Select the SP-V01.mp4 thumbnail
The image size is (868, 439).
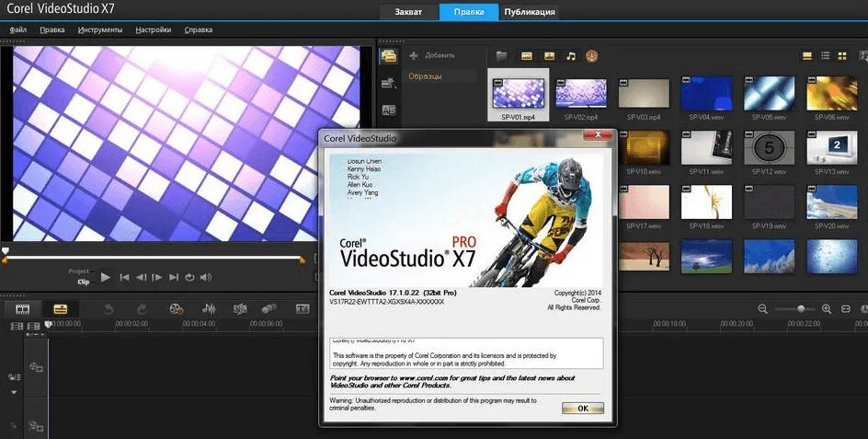point(519,94)
